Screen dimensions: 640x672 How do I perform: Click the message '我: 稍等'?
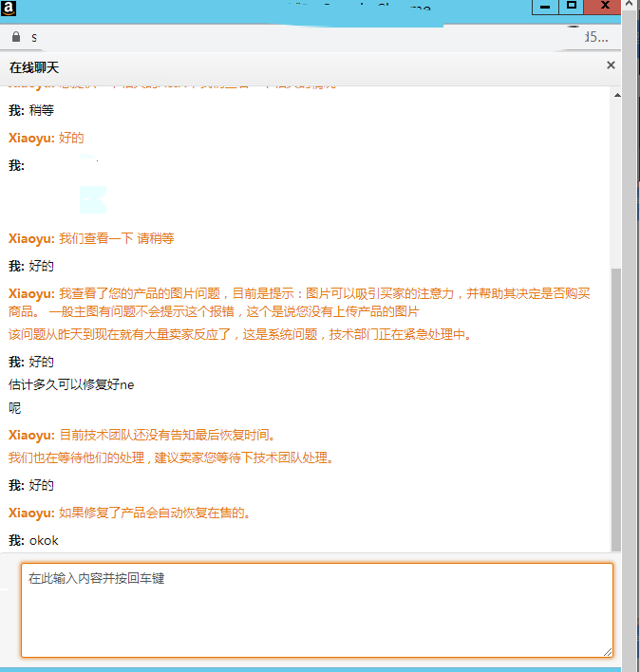click(31, 110)
